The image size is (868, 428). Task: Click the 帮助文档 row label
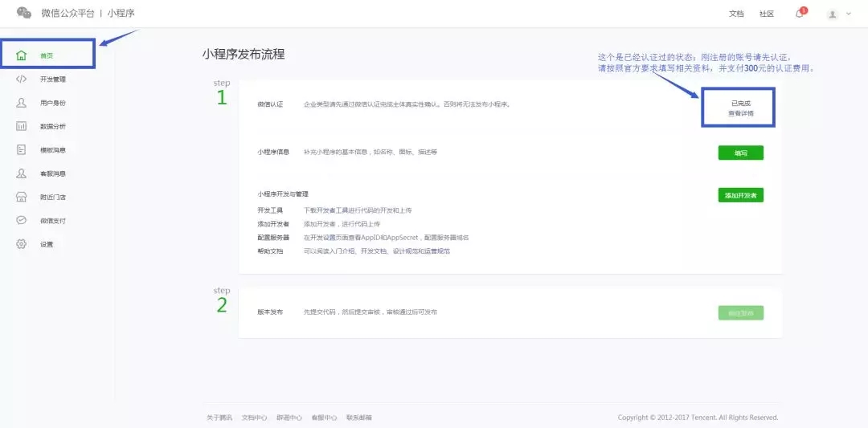coord(270,251)
